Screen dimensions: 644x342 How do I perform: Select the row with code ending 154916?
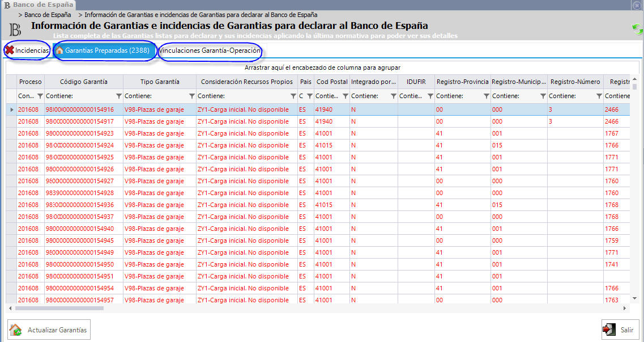pos(318,110)
